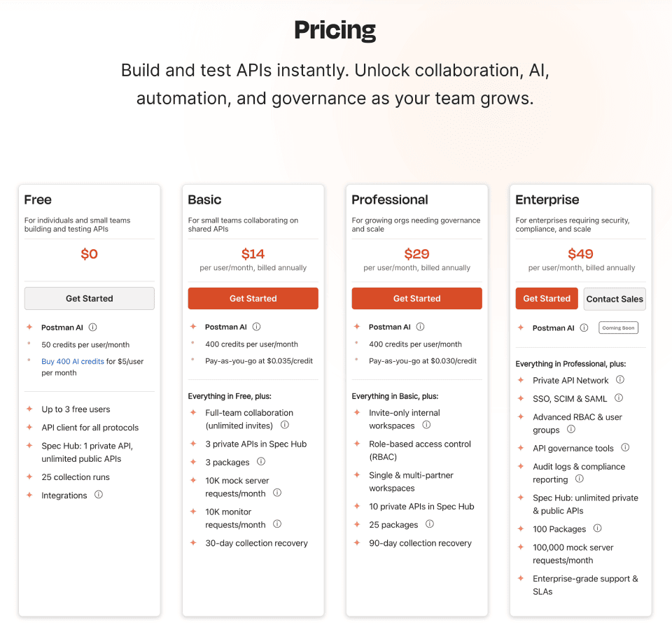Click Get Started on the Enterprise plan
The width and height of the screenshot is (672, 634).
point(547,299)
